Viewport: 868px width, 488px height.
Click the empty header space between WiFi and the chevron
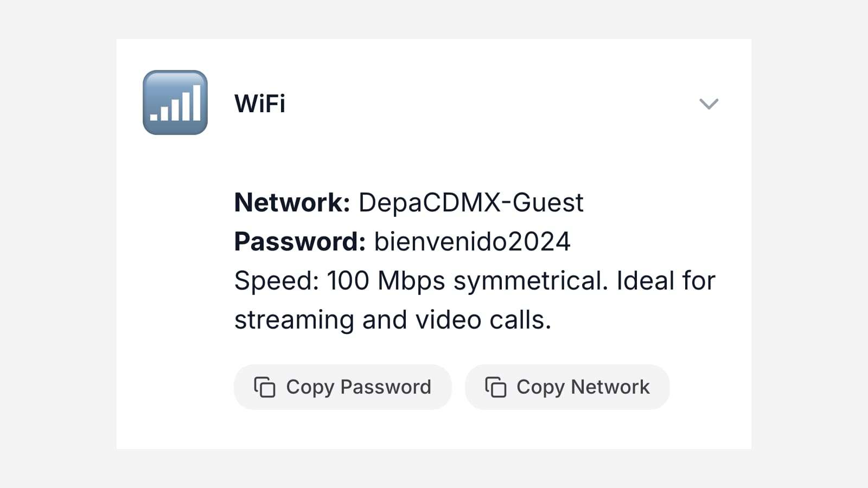point(488,104)
